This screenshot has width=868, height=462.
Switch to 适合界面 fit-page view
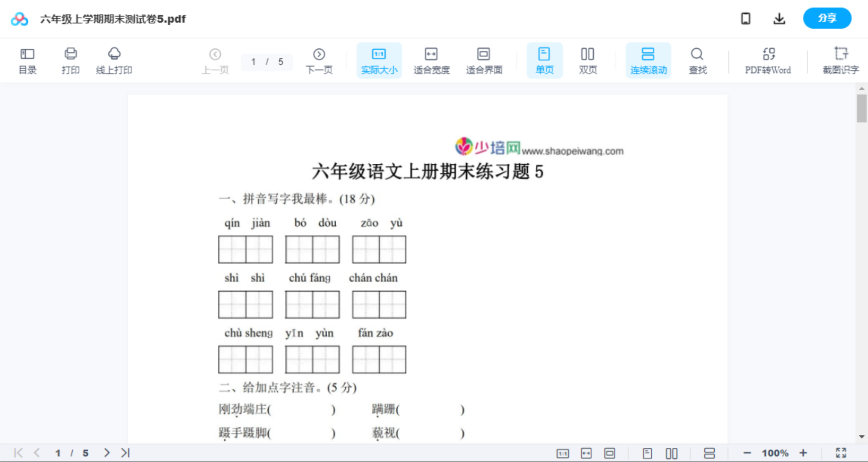coord(484,60)
